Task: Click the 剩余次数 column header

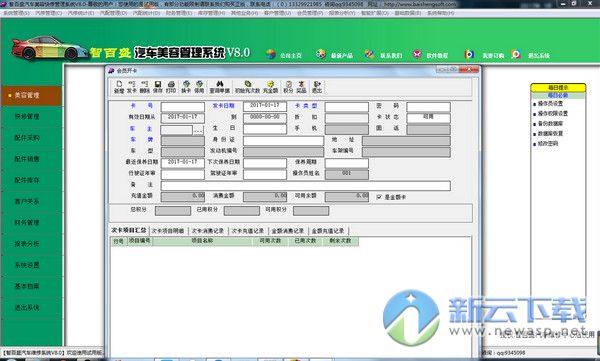Action: pos(341,241)
